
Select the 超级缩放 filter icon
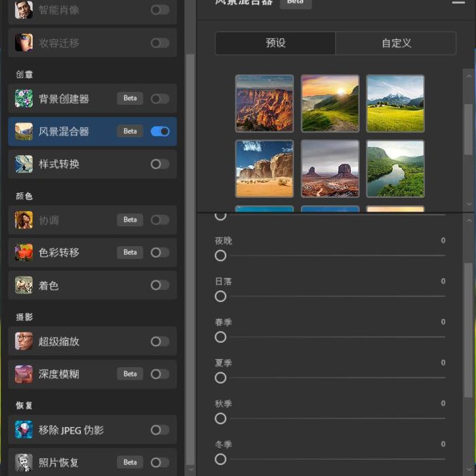[24, 341]
